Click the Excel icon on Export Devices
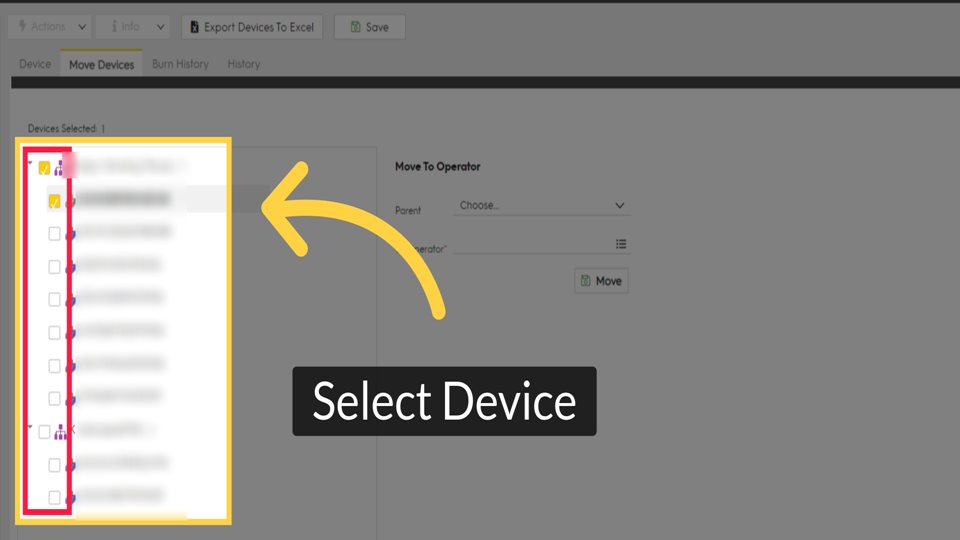This screenshot has width=960, height=540. pos(195,27)
